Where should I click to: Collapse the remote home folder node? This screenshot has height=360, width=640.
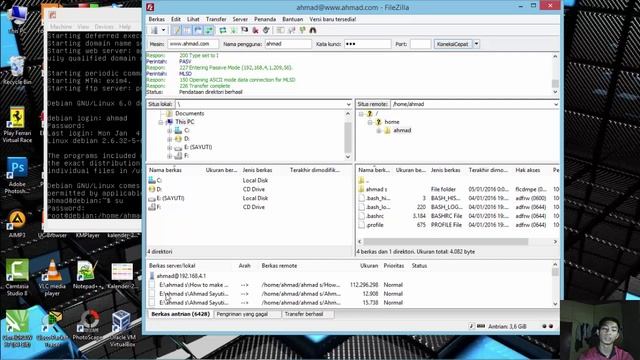(x=370, y=122)
